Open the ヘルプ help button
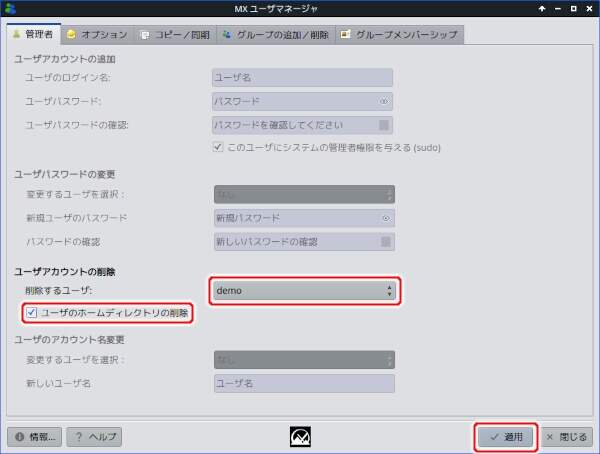Screen dimensions: 600x454 click(94, 437)
